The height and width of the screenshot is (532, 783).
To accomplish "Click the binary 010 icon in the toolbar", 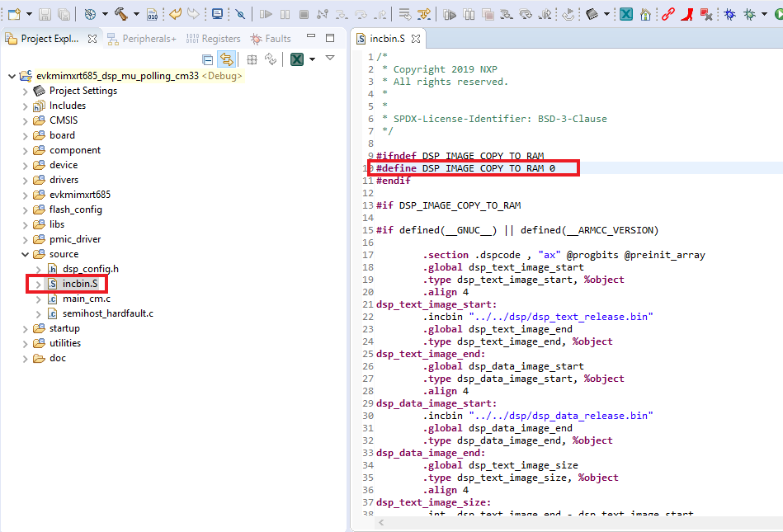I will [152, 14].
